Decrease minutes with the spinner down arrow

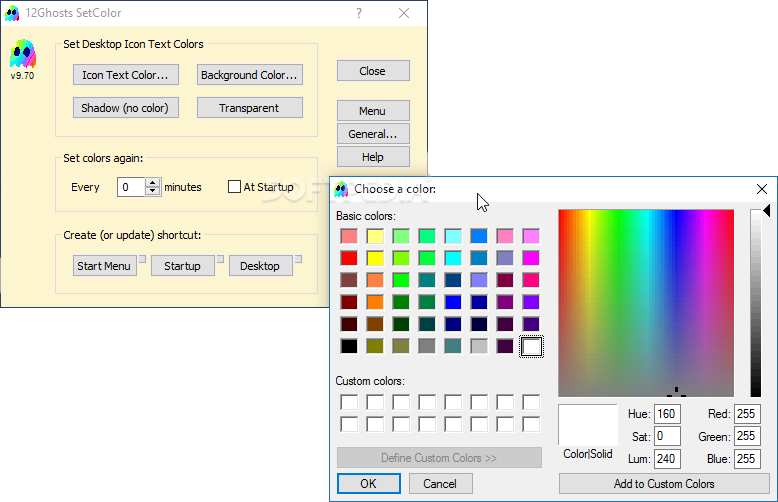[x=153, y=191]
